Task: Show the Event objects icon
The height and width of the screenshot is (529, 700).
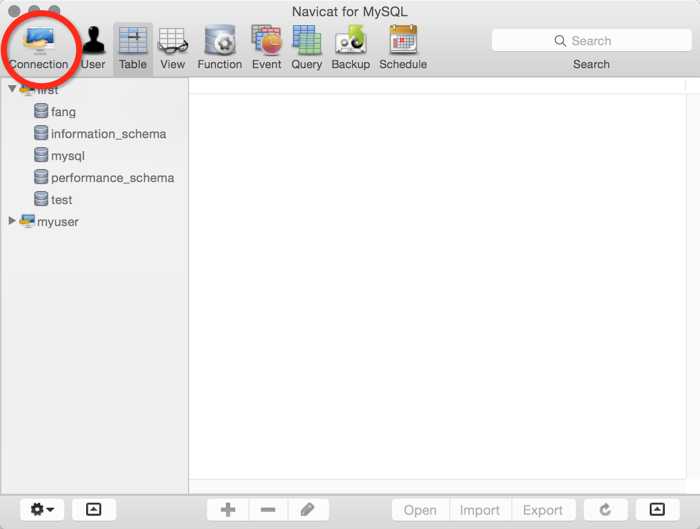Action: point(267,48)
